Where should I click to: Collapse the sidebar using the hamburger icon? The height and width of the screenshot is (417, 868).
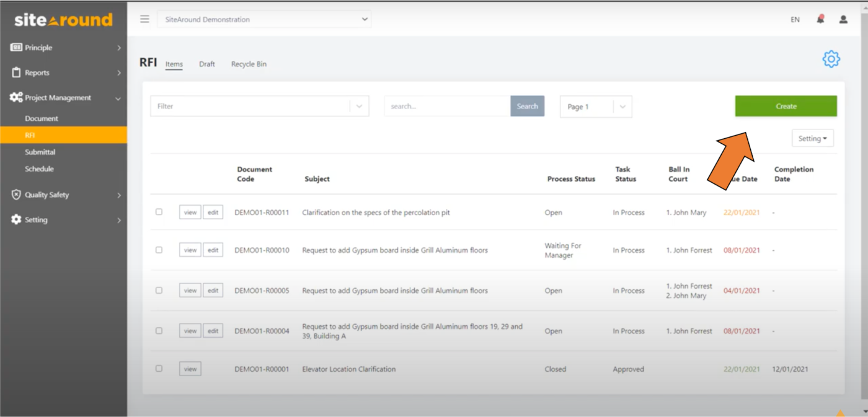[144, 19]
